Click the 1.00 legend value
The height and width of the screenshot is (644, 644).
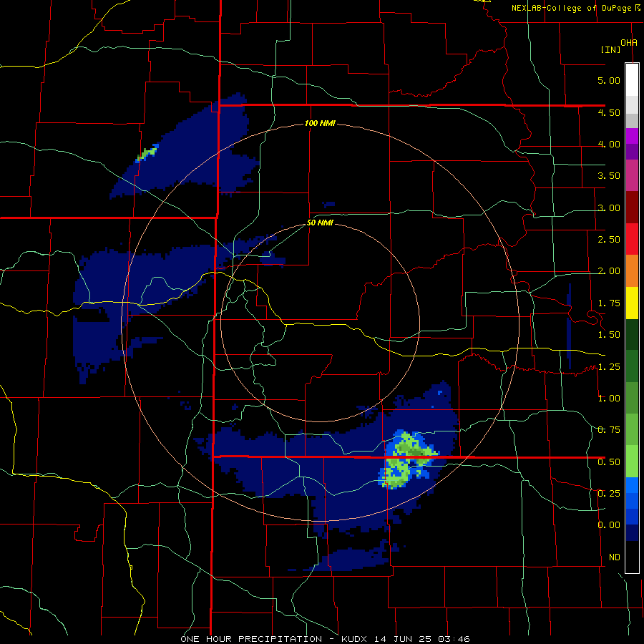pyautogui.click(x=609, y=398)
